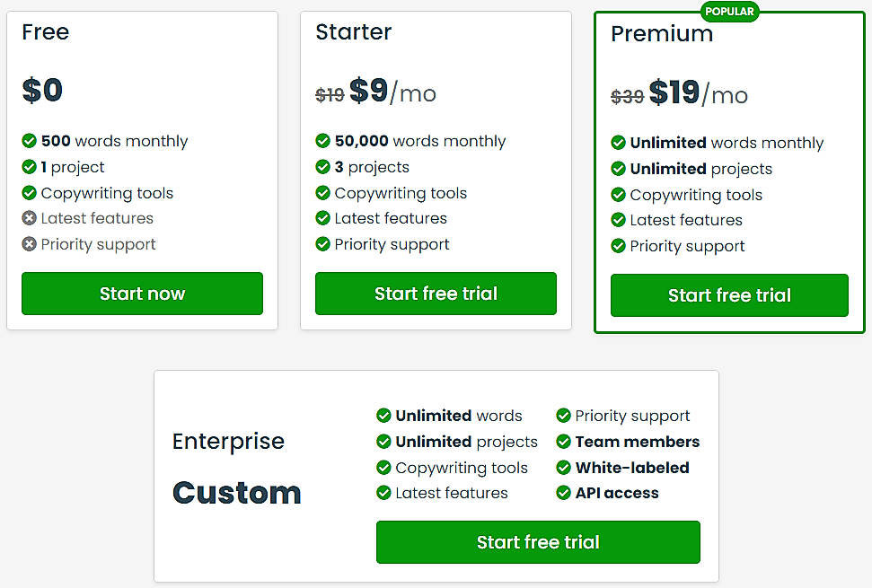Image resolution: width=872 pixels, height=588 pixels.
Task: Click the checkmark beside Starter's 3 projects
Action: point(323,167)
